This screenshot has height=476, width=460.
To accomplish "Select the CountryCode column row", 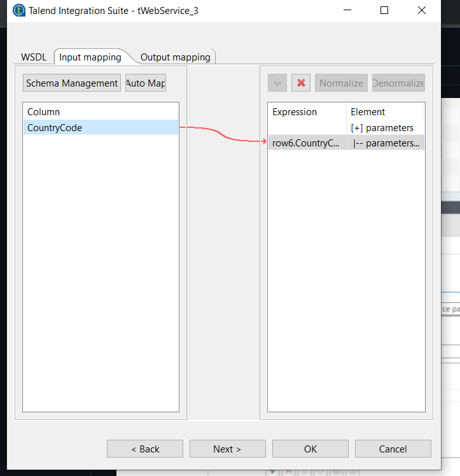I will (101, 127).
